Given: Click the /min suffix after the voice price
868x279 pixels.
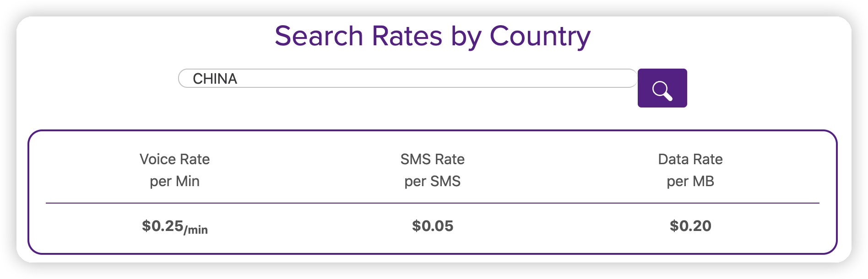Looking at the screenshot, I should point(196,229).
